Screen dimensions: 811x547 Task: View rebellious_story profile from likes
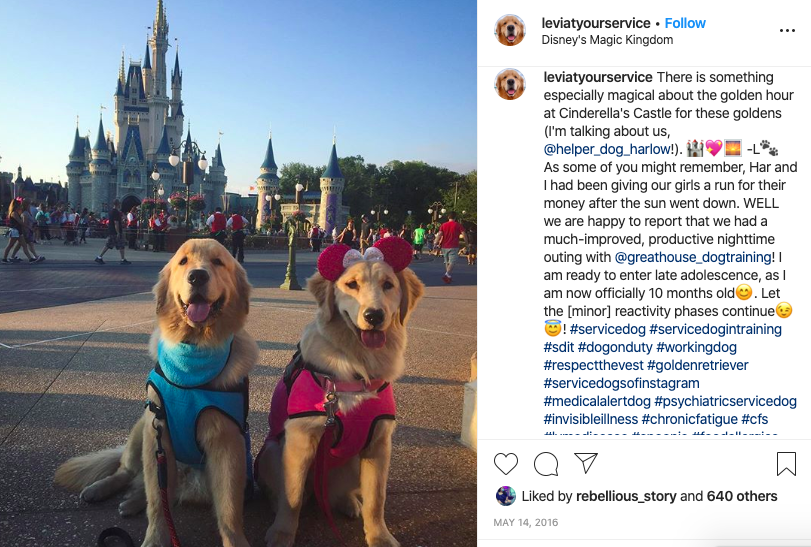(x=626, y=496)
